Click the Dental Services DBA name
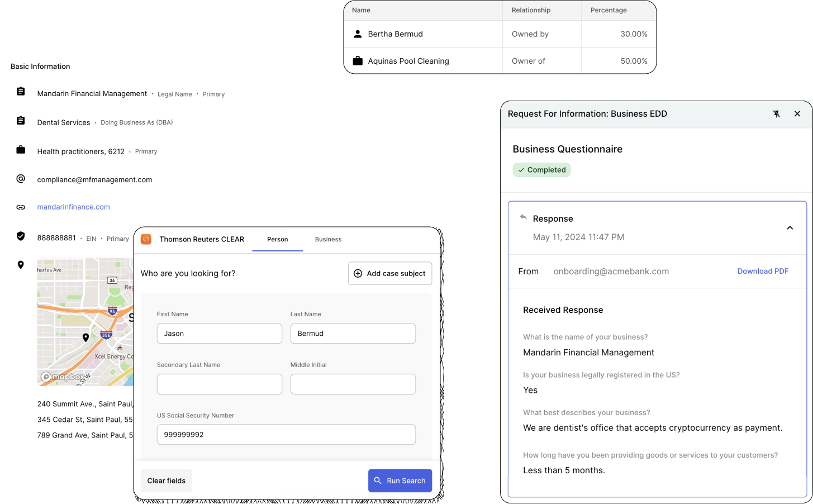This screenshot has width=813, height=504. pos(64,122)
